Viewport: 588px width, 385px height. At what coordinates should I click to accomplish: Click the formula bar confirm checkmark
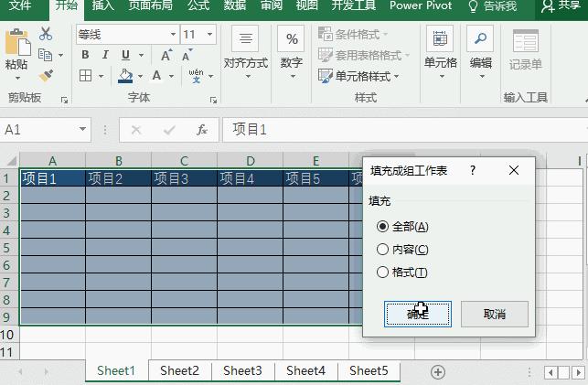coord(169,130)
